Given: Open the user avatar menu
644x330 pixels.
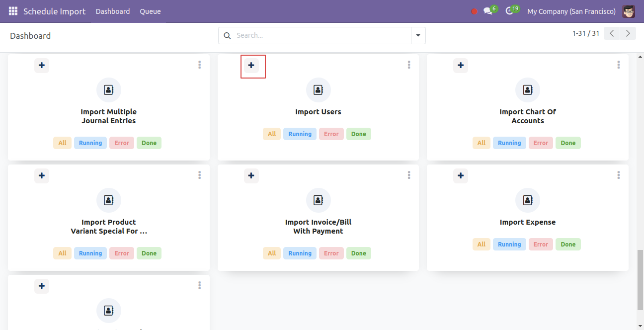Looking at the screenshot, I should 629,11.
